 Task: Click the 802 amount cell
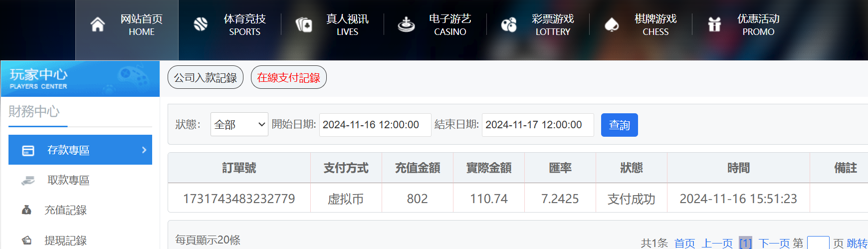[418, 199]
